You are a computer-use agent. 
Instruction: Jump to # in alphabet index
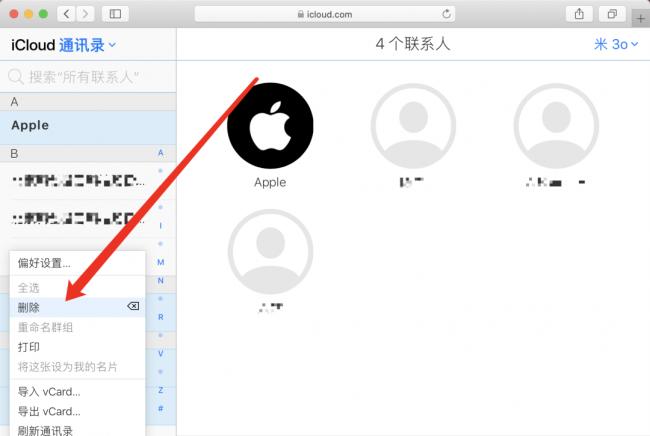tap(160, 408)
